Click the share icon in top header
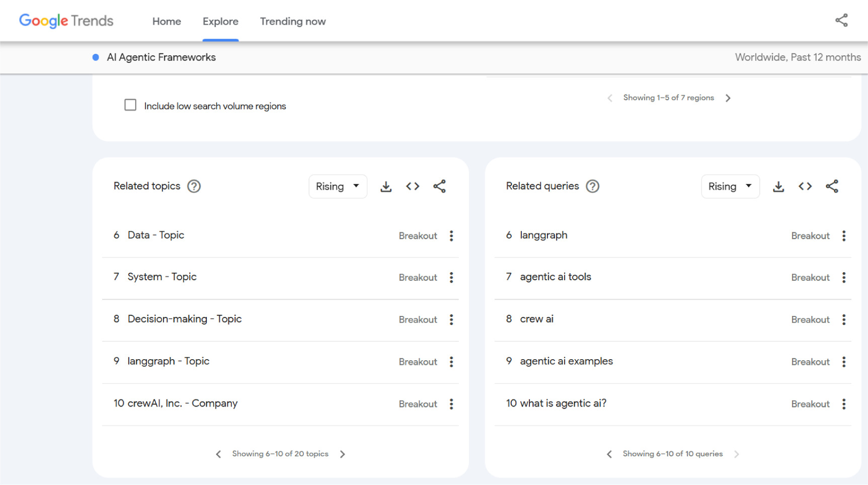The height and width of the screenshot is (485, 868). coord(841,21)
